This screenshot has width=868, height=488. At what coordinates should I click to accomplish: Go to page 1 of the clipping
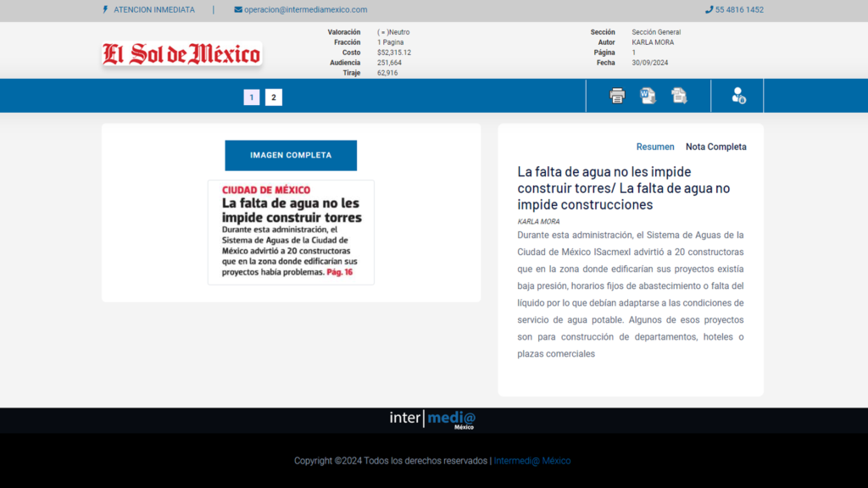(251, 97)
